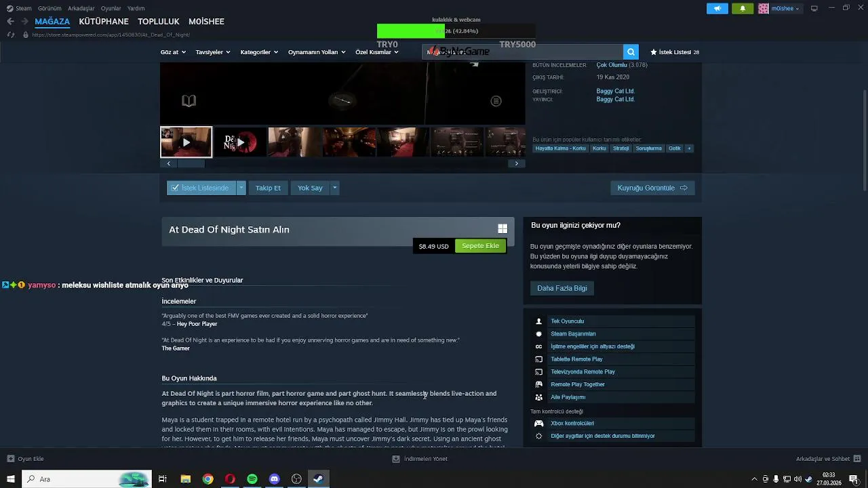868x488 pixels.
Task: Switch to the KÜTÜPHANE tab
Action: coord(104,21)
